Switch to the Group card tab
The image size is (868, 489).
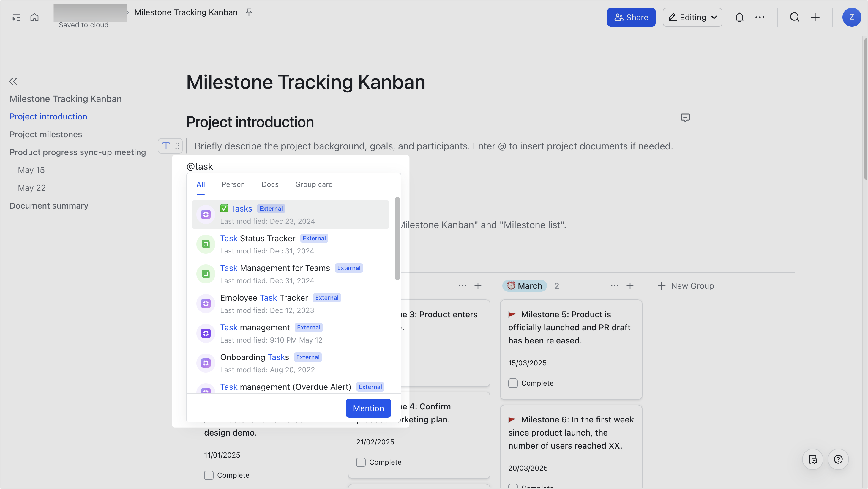click(x=314, y=184)
